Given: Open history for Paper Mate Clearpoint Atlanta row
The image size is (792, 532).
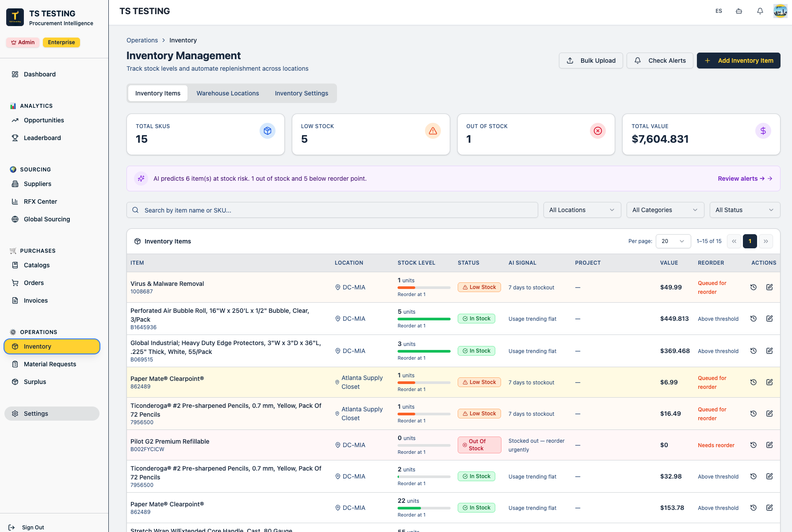Looking at the screenshot, I should point(754,382).
